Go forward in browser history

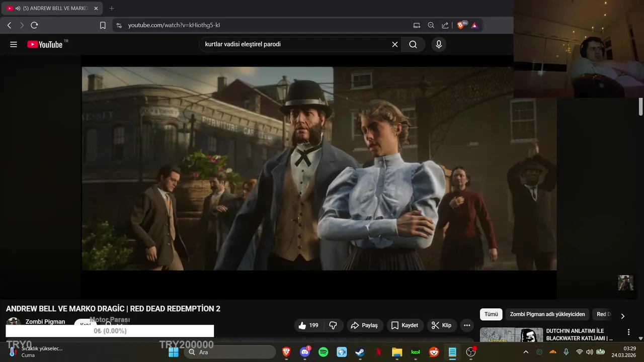22,25
